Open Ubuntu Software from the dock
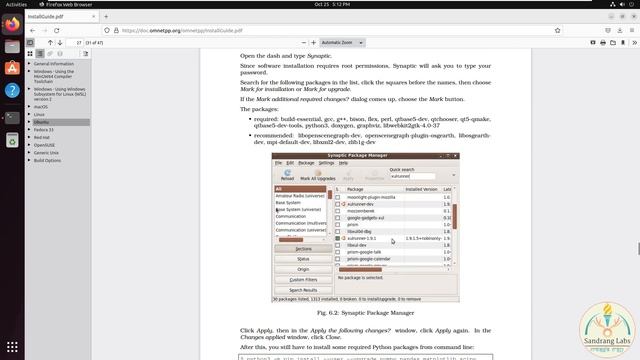Viewport: 640px width, 360px height. pyautogui.click(x=12, y=68)
